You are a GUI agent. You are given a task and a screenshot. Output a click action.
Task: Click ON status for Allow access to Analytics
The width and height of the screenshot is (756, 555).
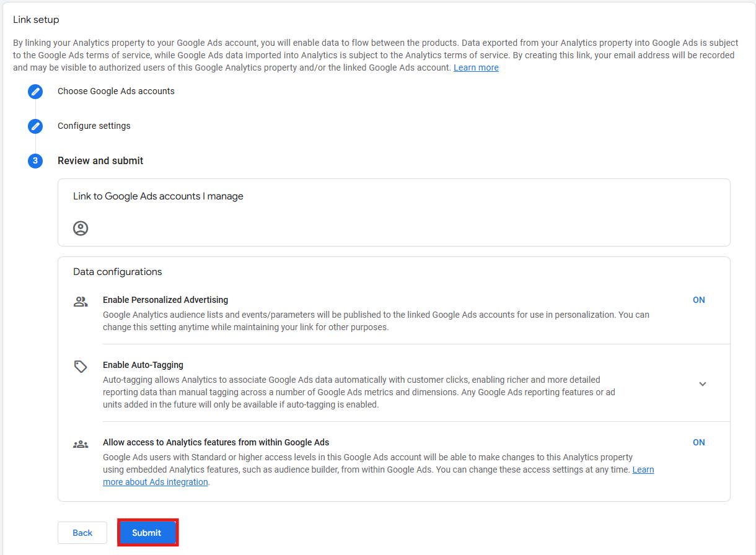tap(699, 442)
